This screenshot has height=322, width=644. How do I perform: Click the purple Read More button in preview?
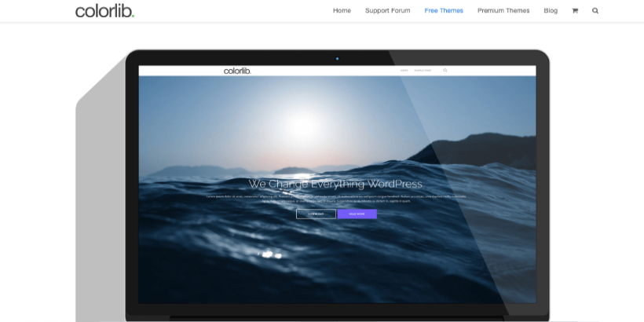(357, 214)
